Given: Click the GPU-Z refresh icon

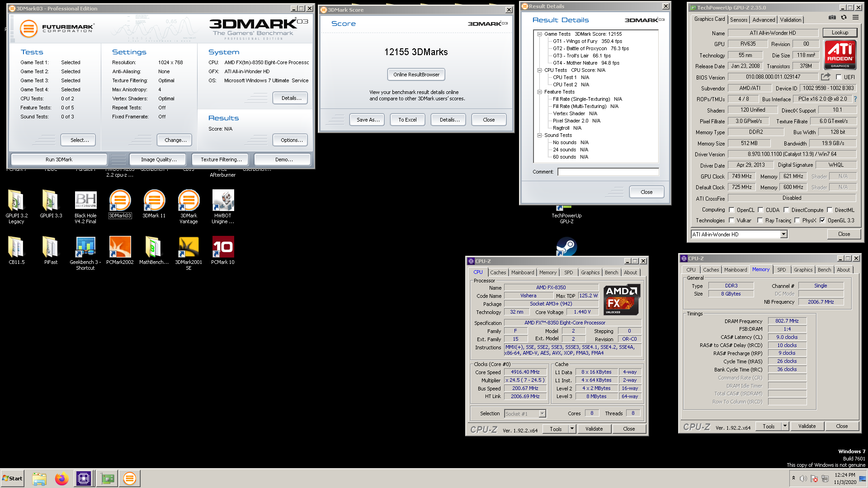Looking at the screenshot, I should 844,18.
